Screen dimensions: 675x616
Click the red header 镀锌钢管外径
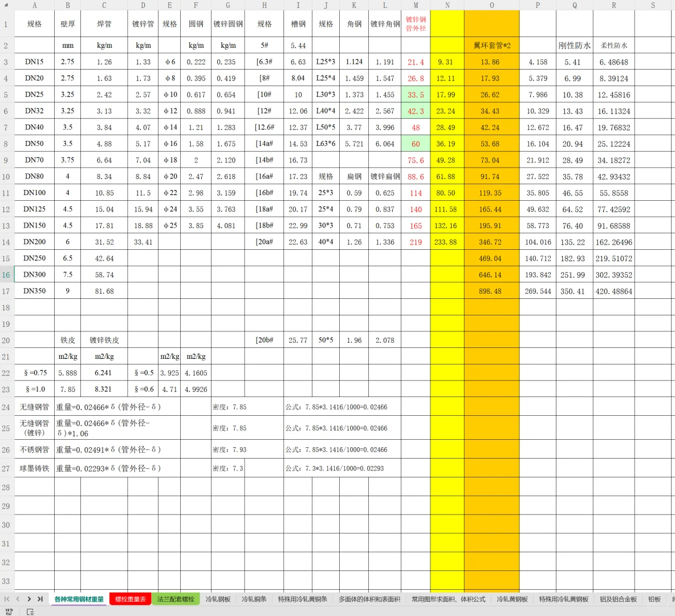416,24
